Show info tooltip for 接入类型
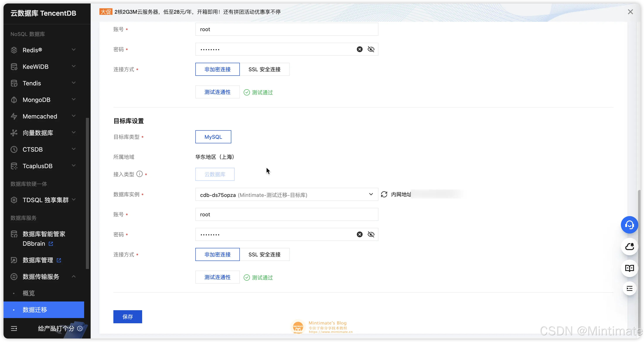644x342 pixels. pos(140,174)
